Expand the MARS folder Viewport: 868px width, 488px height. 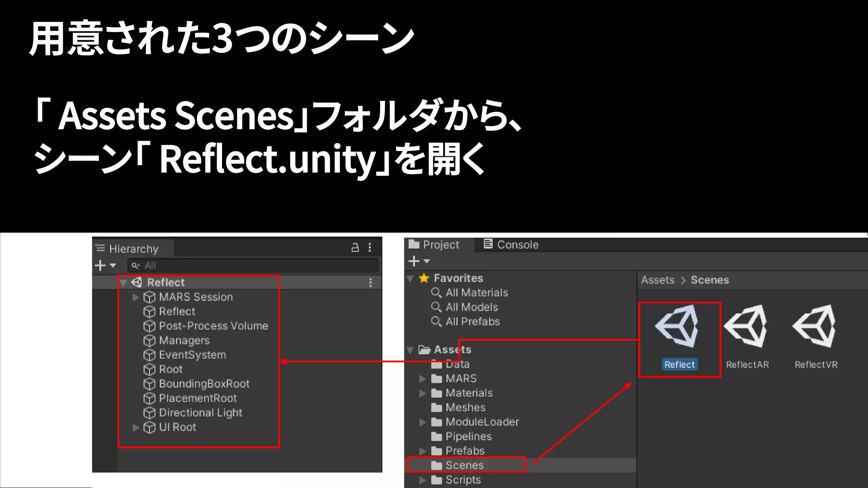(423, 379)
